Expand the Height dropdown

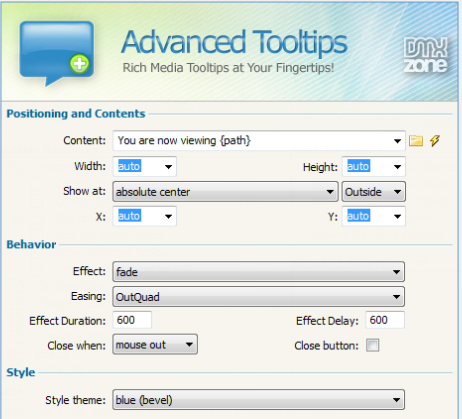[x=397, y=166]
